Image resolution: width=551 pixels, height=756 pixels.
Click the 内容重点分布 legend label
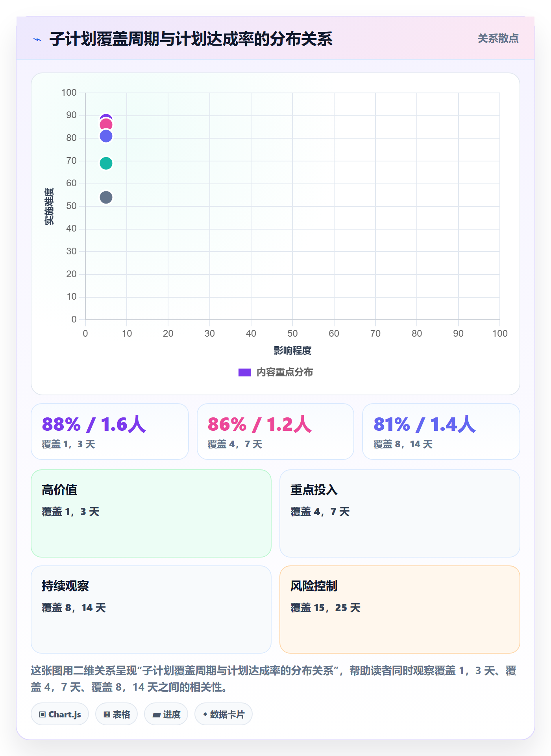(x=285, y=372)
